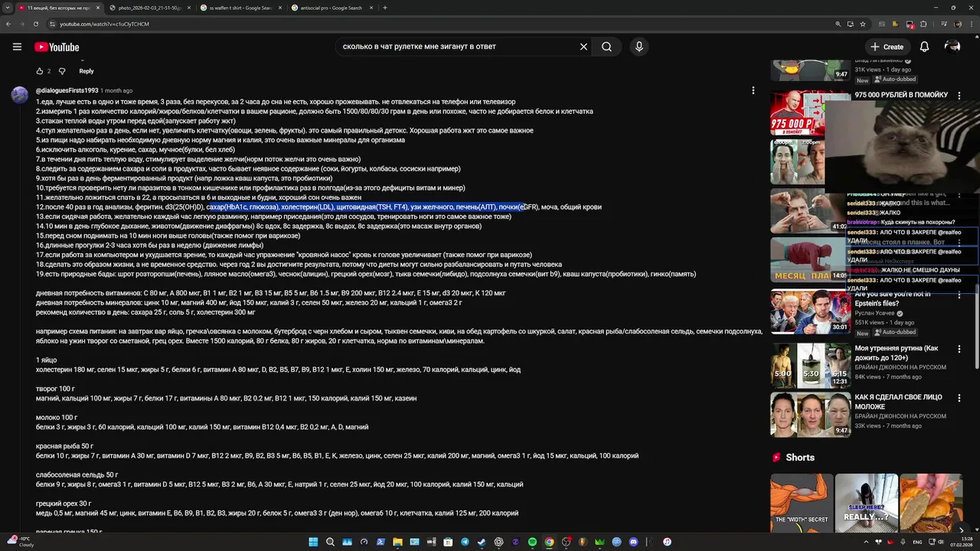The width and height of the screenshot is (980, 551).
Task: Open 'Are you sure you're not in Epstein's files?' video
Action: [893, 298]
